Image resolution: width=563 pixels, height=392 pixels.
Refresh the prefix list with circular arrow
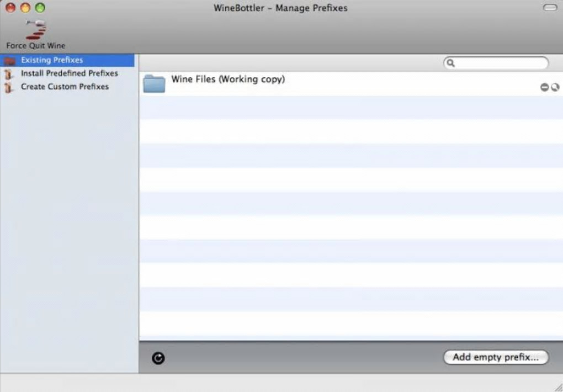pos(158,358)
